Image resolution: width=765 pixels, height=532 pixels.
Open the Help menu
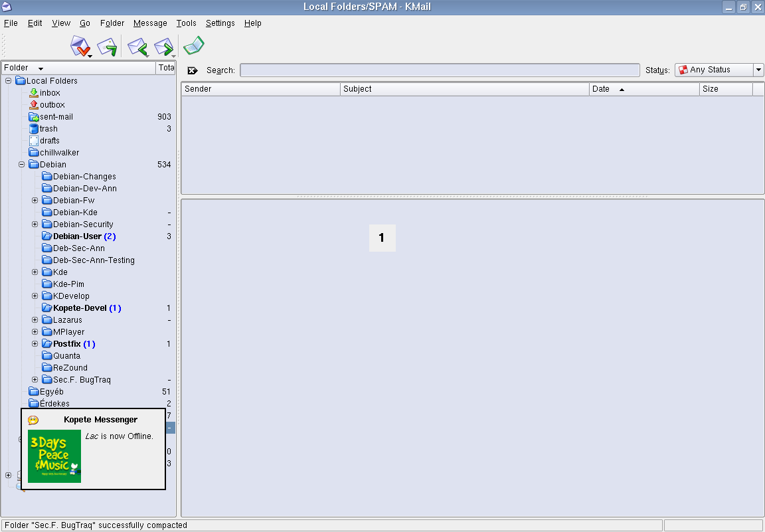253,23
